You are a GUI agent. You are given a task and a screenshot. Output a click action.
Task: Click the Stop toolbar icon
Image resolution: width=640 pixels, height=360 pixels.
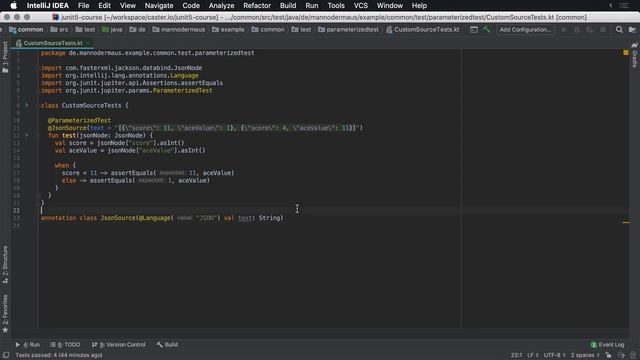(x=603, y=29)
